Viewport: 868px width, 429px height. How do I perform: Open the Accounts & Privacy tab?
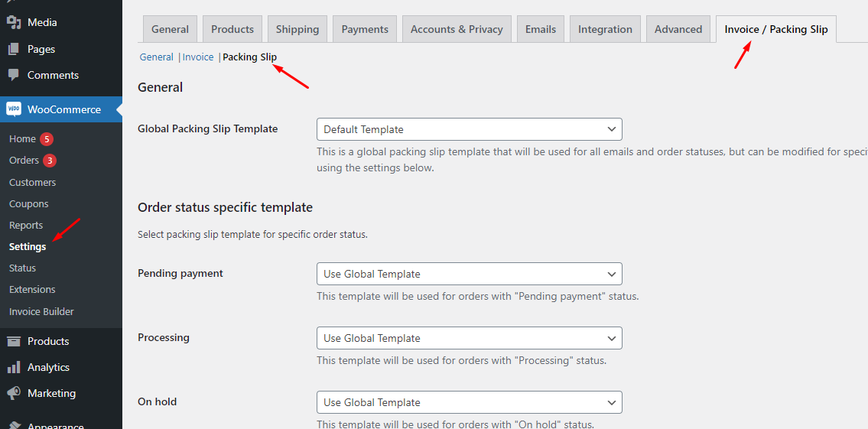coord(457,29)
